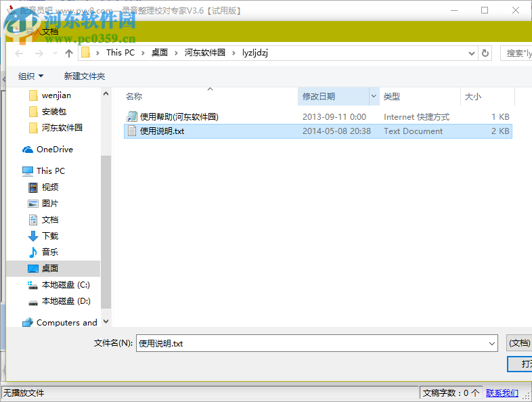Expand the chevron after 桌面 in breadcrumb
The image size is (532, 402).
pos(176,53)
